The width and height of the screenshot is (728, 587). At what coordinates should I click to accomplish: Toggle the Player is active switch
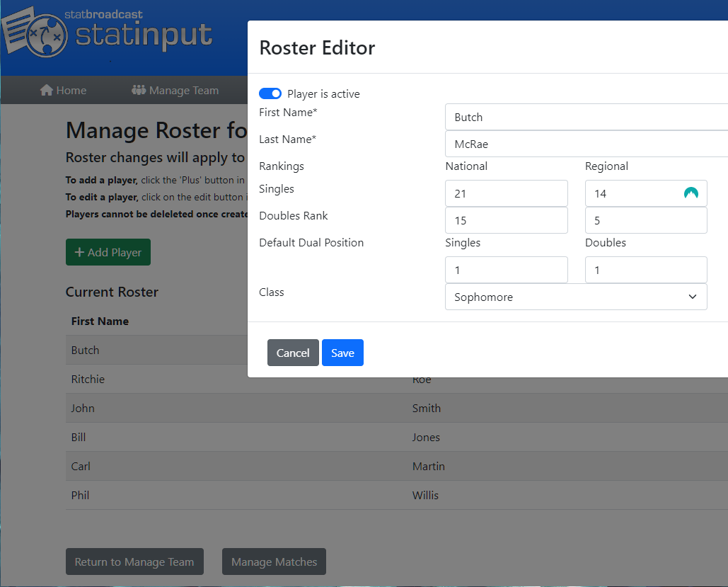(x=270, y=93)
